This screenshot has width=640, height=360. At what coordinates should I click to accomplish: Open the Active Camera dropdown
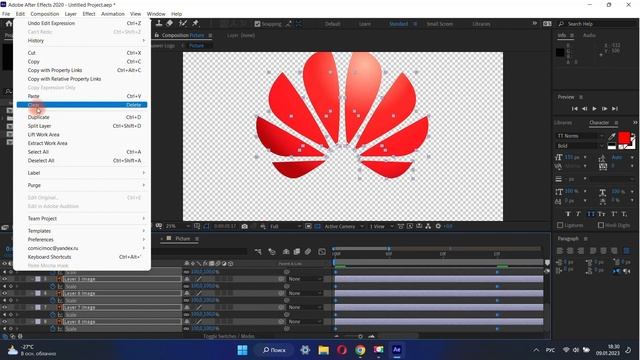click(344, 226)
